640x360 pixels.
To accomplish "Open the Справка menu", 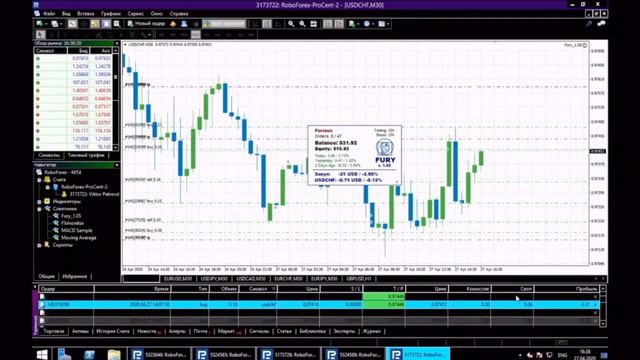I will click(179, 13).
